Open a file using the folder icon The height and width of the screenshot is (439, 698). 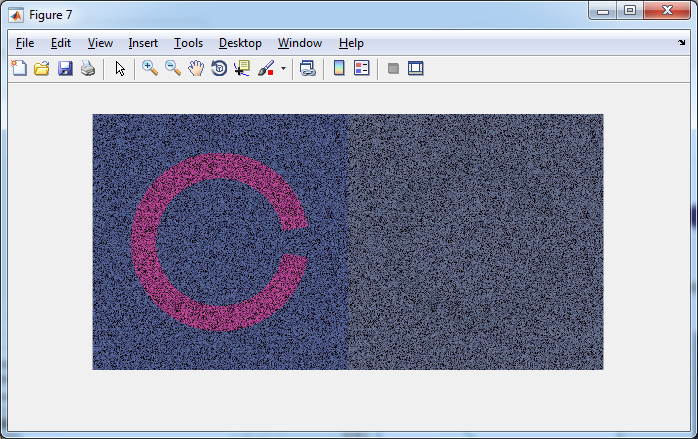click(42, 68)
